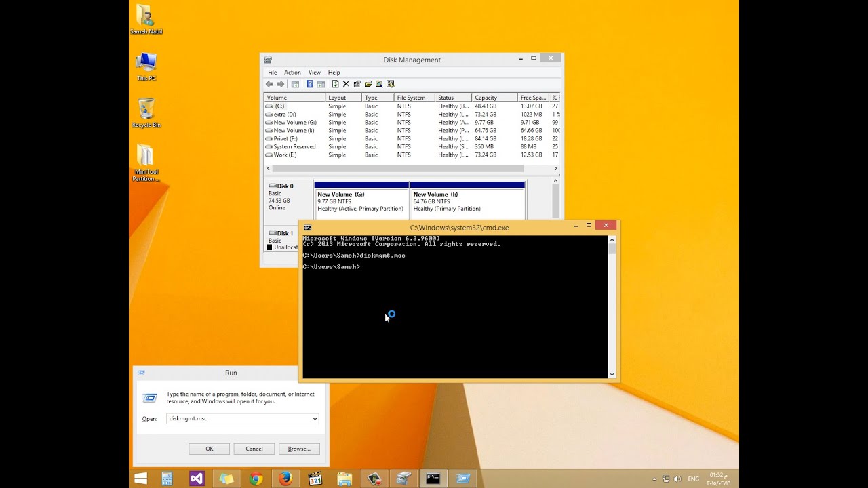This screenshot has height=488, width=868.
Task: Select the Privet (F:) volume row
Action: pyautogui.click(x=412, y=139)
